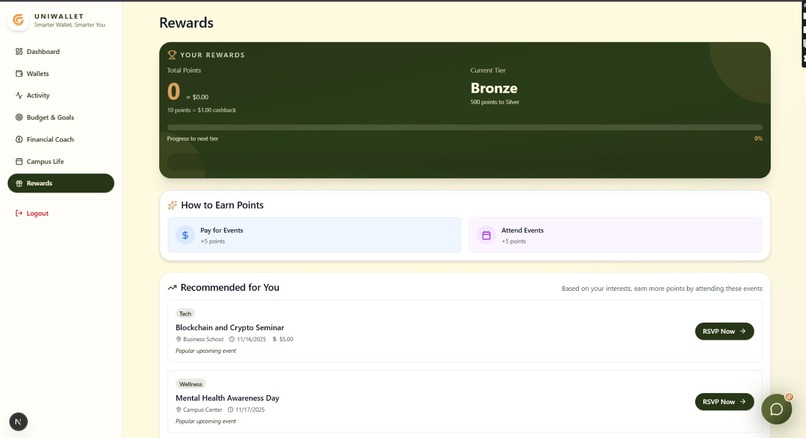Screen dimensions: 806x438
Task: Open the Financial Coach page
Action: pyautogui.click(x=61, y=139)
